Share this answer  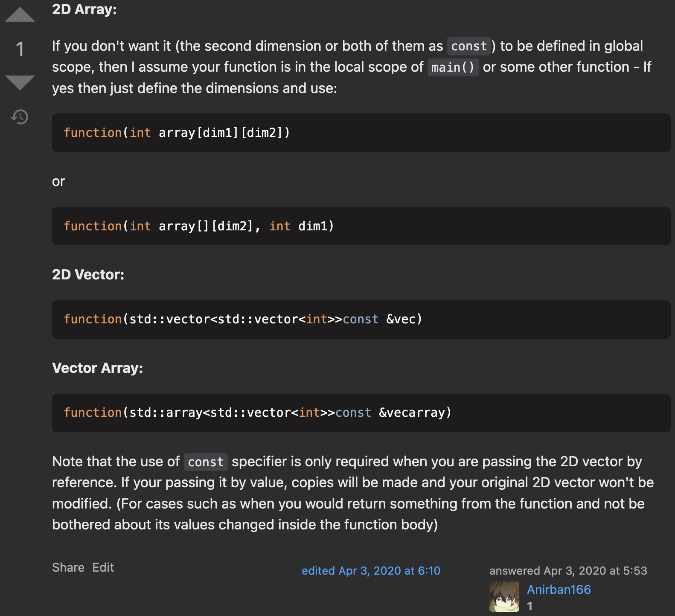pyautogui.click(x=68, y=567)
